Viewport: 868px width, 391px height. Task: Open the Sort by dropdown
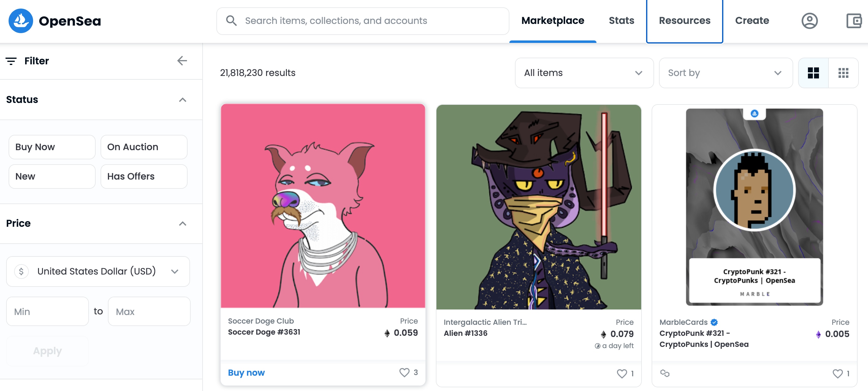[x=725, y=73]
